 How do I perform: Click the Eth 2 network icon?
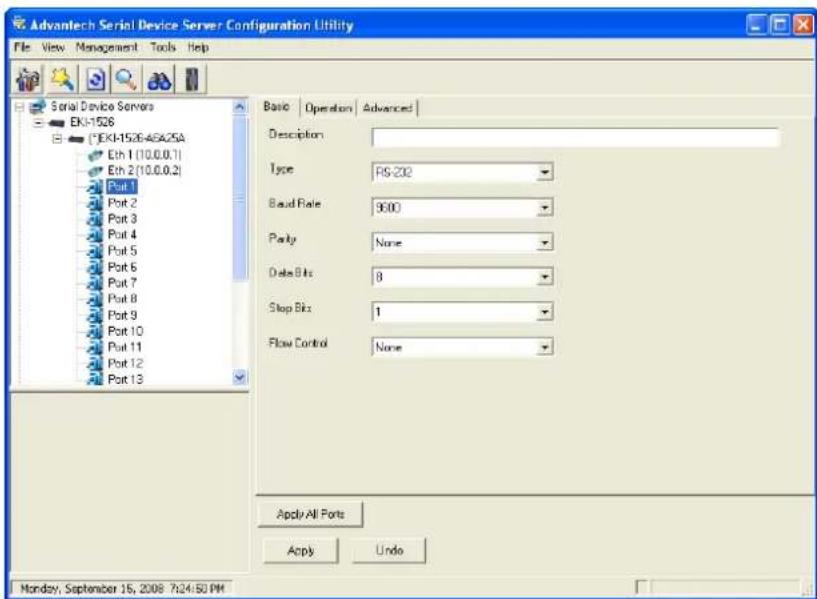[x=95, y=171]
